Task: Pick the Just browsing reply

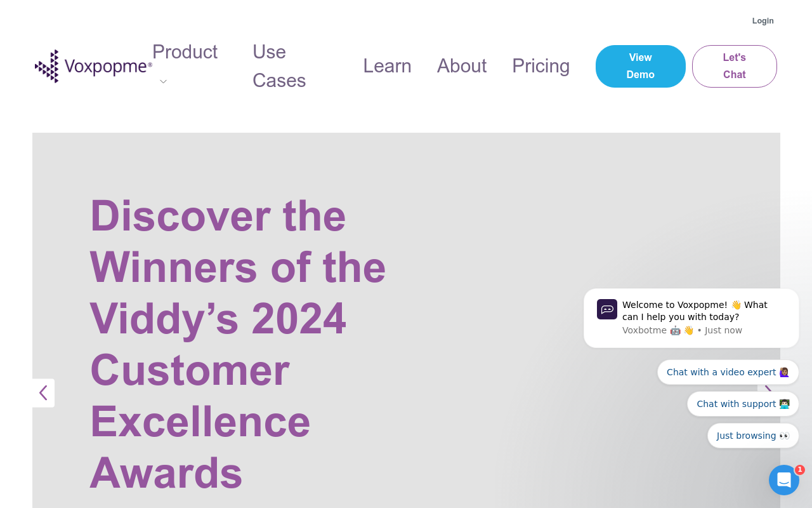Action: tap(752, 436)
